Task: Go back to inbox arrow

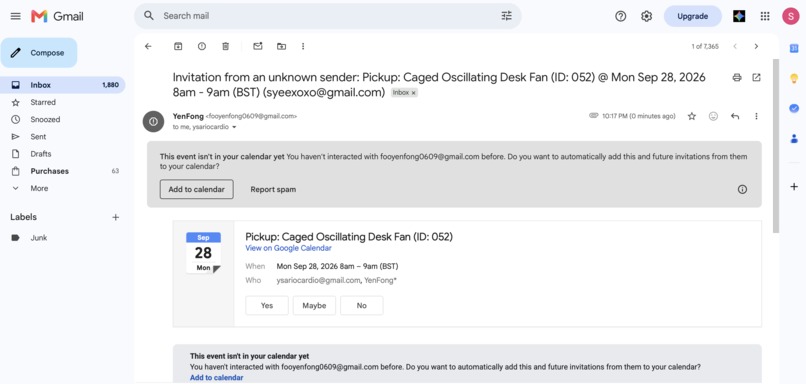Action: (148, 46)
